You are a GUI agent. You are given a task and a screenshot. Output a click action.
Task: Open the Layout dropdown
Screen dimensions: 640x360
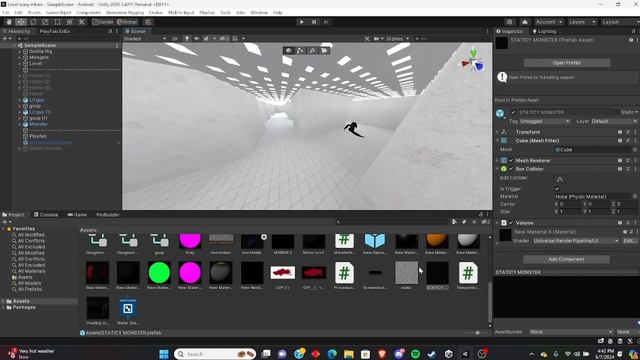[620, 22]
